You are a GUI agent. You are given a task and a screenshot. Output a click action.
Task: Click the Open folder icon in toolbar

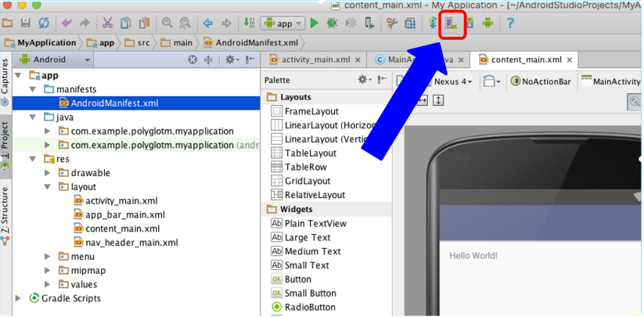pos(7,23)
